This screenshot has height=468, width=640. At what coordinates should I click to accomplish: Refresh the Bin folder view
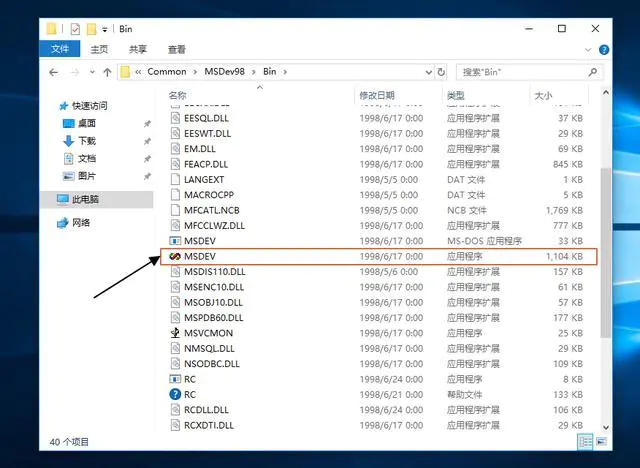pos(441,72)
